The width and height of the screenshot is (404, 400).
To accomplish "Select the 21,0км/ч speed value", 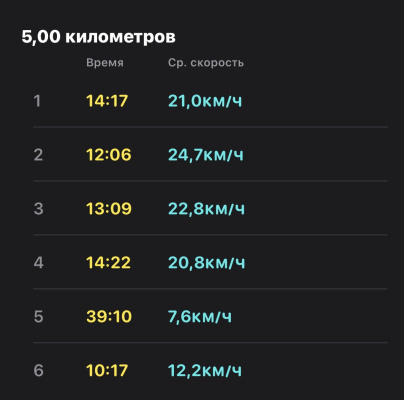I will click(205, 101).
